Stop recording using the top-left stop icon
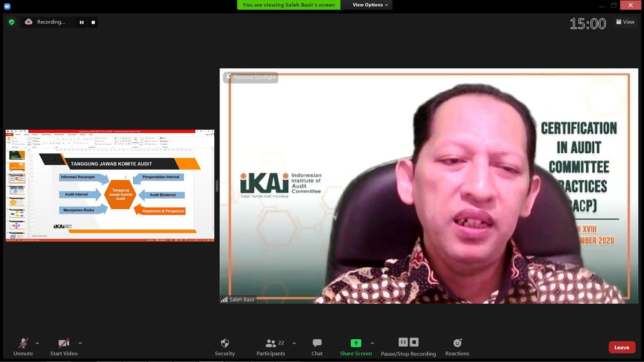Viewport: 644px width, 362px height. click(93, 22)
